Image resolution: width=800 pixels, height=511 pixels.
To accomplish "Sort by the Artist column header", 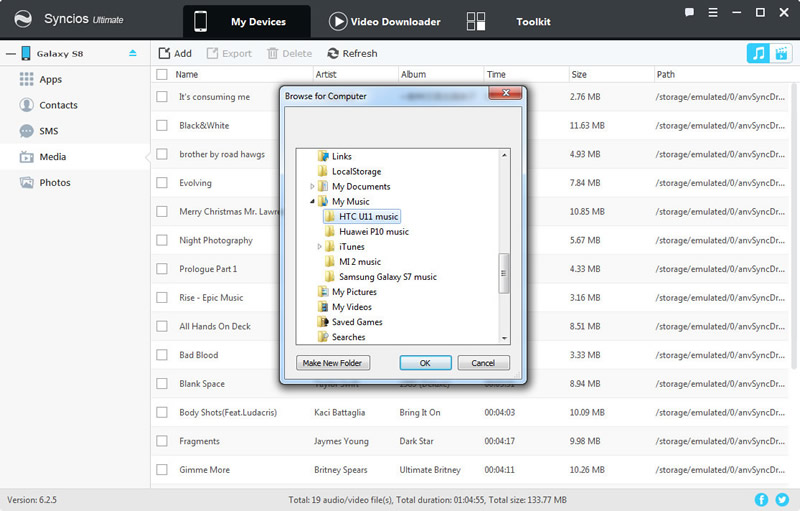I will [x=355, y=74].
